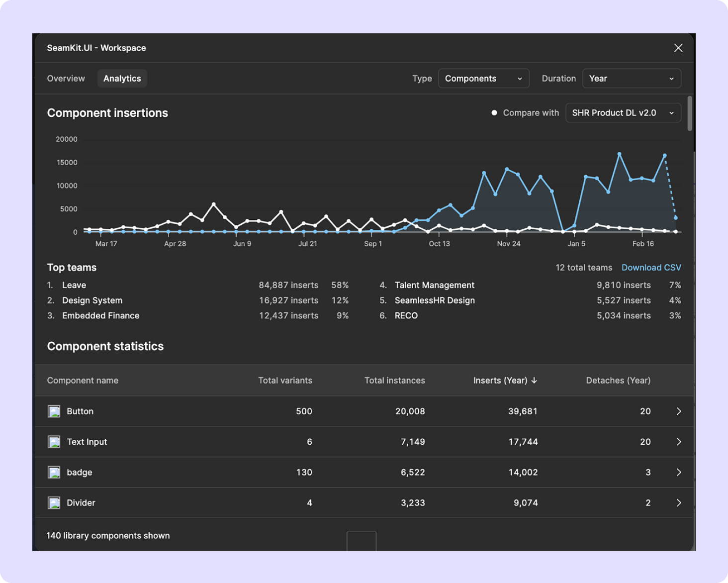The image size is (728, 583).
Task: Click the sort arrow beside Inserts (Year)
Action: coord(534,381)
